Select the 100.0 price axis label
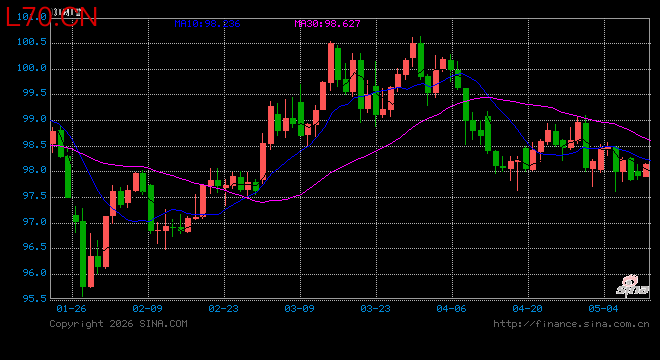The height and width of the screenshot is (360, 660). [32, 68]
